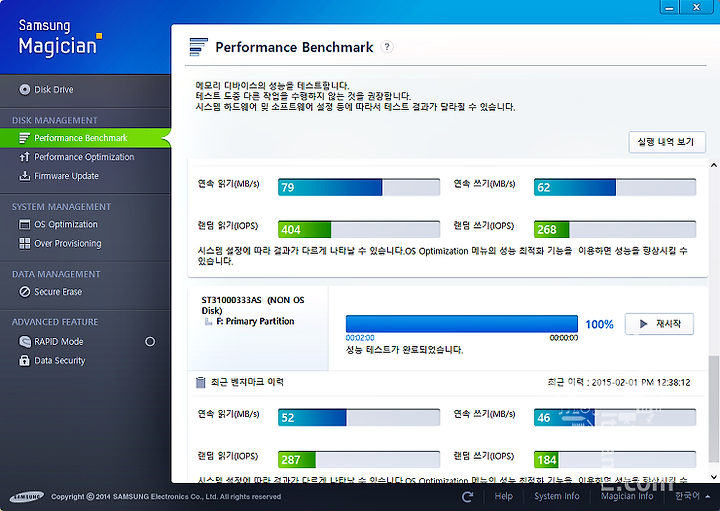Click the 100% benchmark progress bar
The width and height of the screenshot is (720, 511).
coord(461,324)
